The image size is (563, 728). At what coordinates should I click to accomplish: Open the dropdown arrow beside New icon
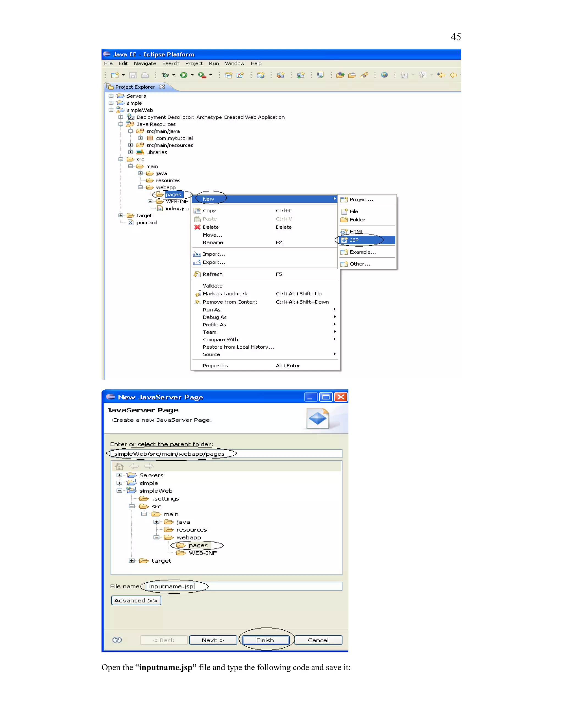pyautogui.click(x=123, y=75)
